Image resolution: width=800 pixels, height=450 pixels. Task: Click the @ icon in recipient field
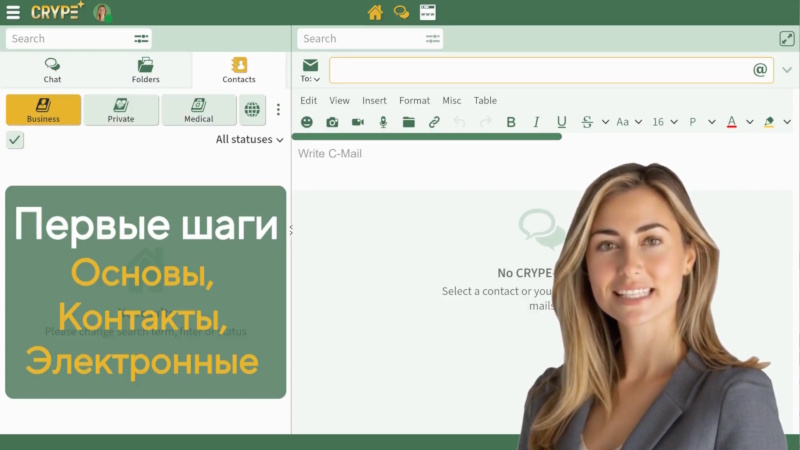pyautogui.click(x=760, y=70)
